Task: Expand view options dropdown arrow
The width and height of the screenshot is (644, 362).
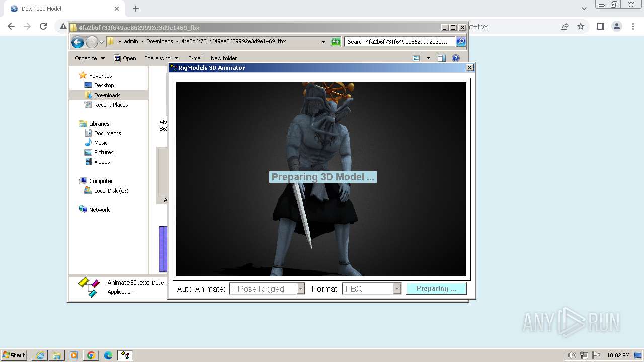Action: coord(428,58)
